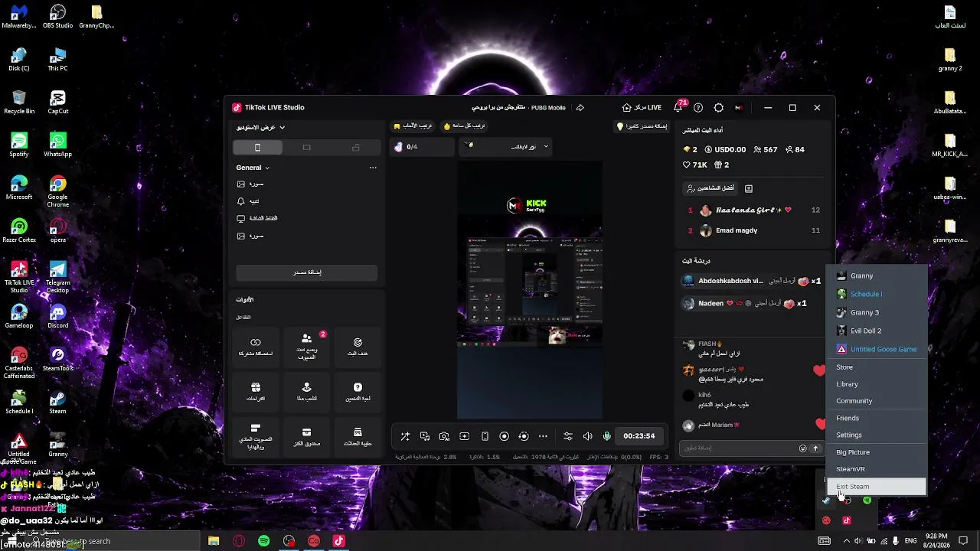Open the emoji picker in chat input
Image resolution: width=980 pixels, height=551 pixels.
click(802, 448)
